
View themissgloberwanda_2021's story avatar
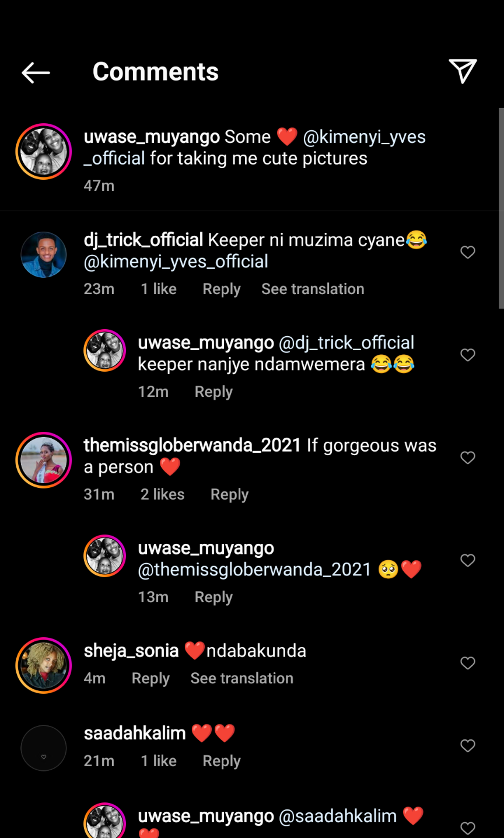(x=44, y=460)
